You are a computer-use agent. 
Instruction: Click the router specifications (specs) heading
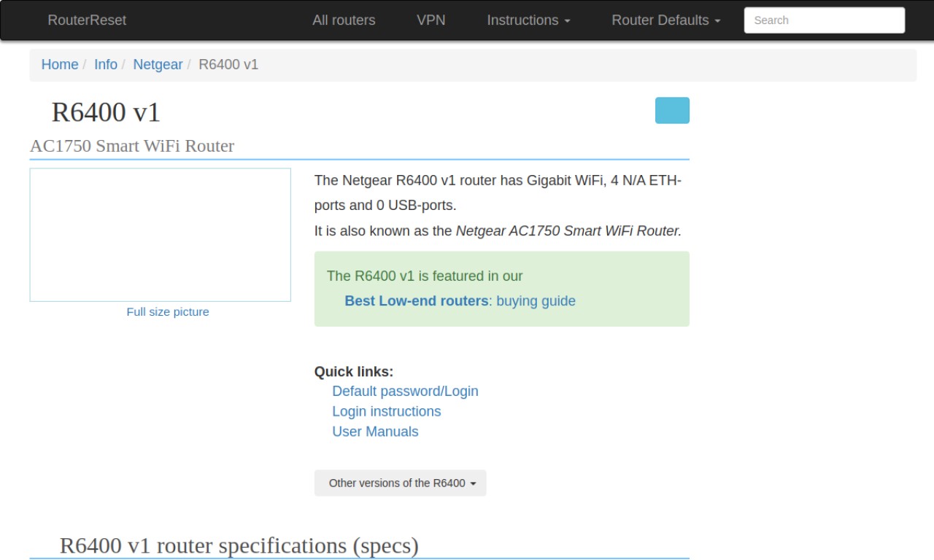point(239,545)
